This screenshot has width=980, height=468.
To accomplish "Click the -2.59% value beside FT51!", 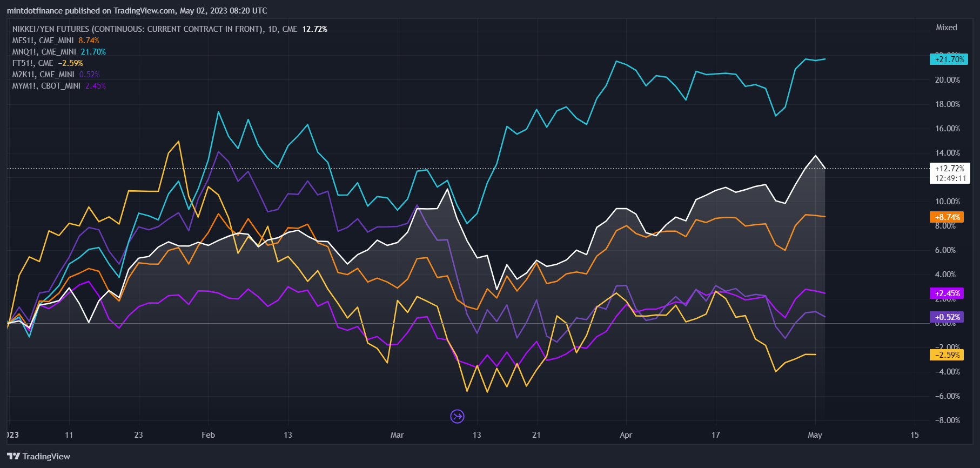I will pyautogui.click(x=71, y=63).
